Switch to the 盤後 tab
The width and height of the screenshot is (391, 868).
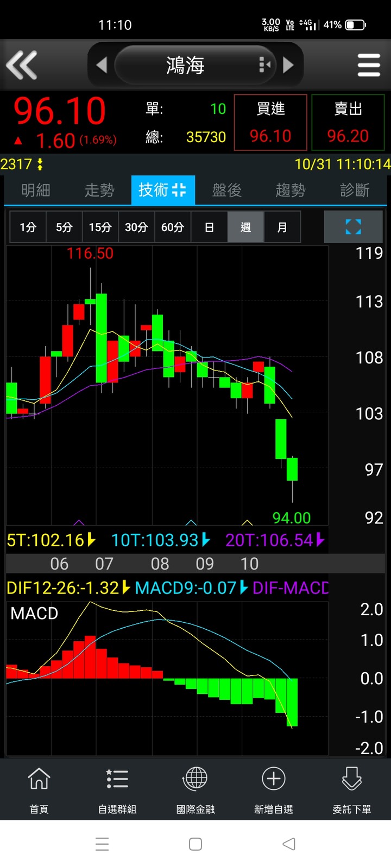point(226,190)
